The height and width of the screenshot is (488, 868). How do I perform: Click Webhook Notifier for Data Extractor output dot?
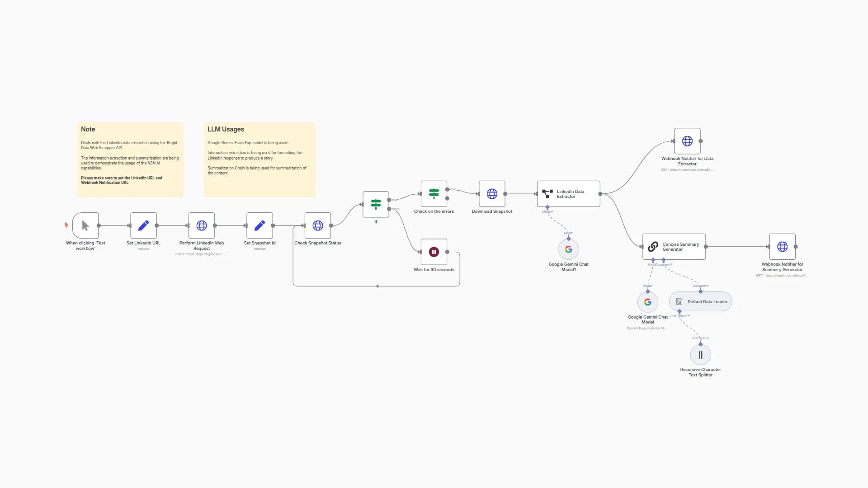pyautogui.click(x=701, y=141)
